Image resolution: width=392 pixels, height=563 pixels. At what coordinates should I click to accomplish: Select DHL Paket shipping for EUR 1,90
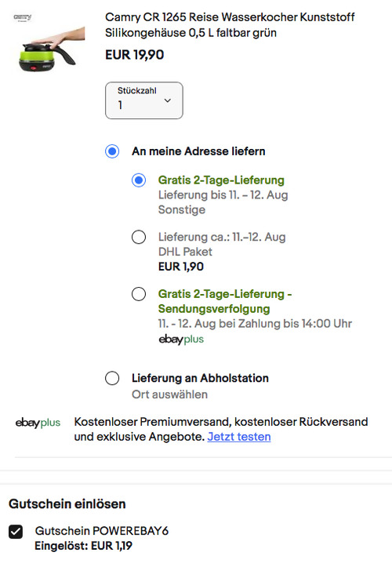pos(139,237)
